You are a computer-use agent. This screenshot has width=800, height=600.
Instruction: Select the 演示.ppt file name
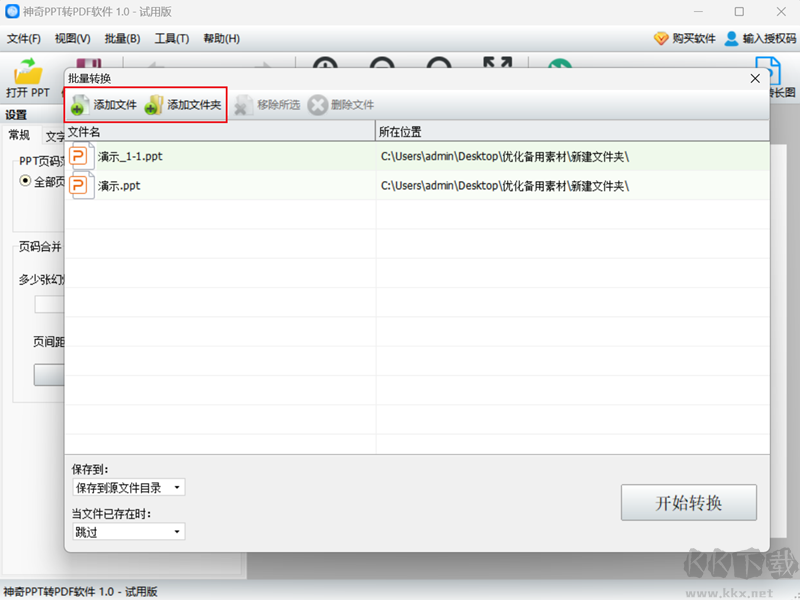click(119, 186)
